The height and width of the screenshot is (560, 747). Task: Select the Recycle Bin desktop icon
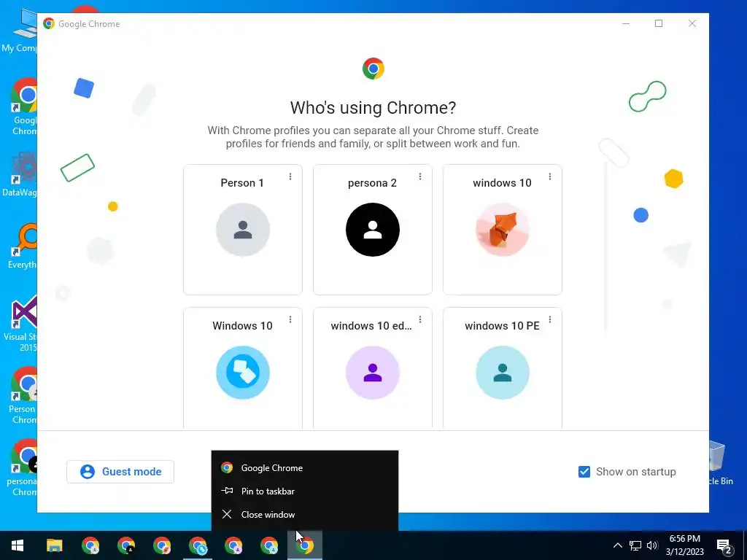(721, 463)
